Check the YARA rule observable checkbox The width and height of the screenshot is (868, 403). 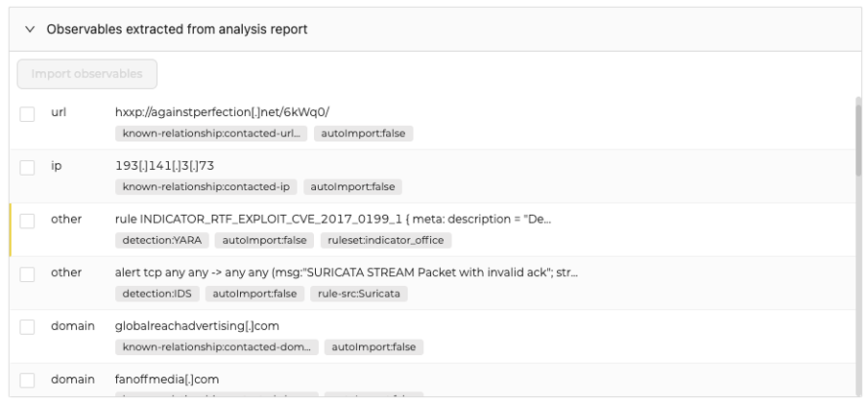coord(28,221)
